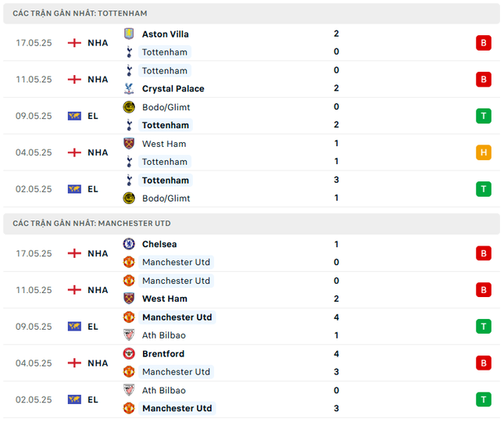Click green T badge for Tottenham 3-1 Bodo/Glimt

pos(484,188)
